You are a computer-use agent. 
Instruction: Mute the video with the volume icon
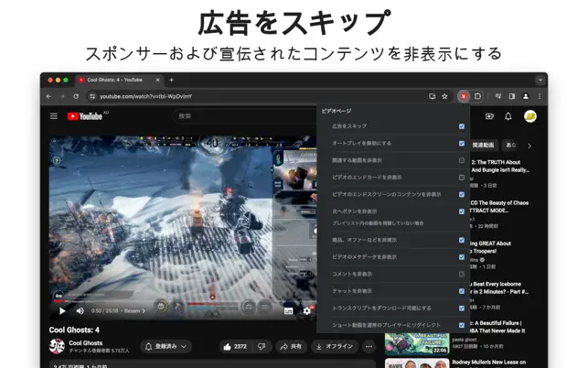(x=80, y=311)
